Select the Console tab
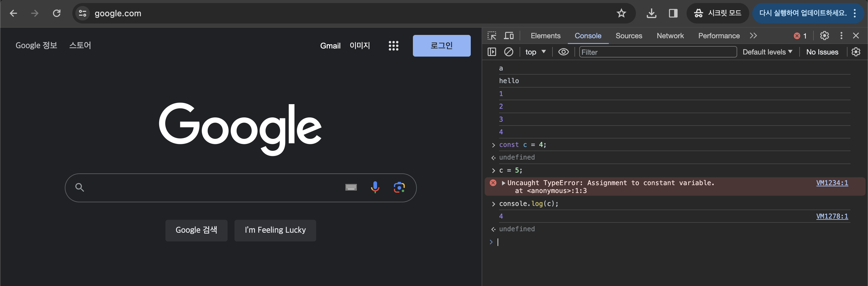The height and width of the screenshot is (286, 868). coord(588,36)
